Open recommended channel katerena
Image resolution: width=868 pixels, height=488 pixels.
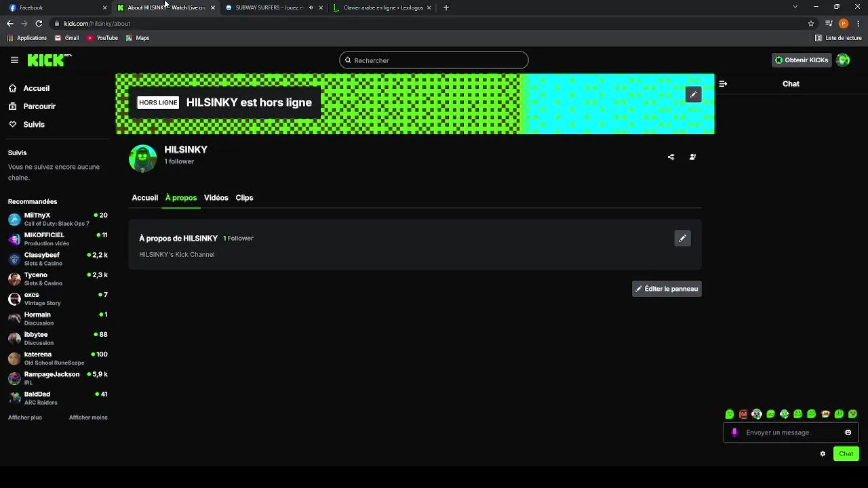point(58,358)
